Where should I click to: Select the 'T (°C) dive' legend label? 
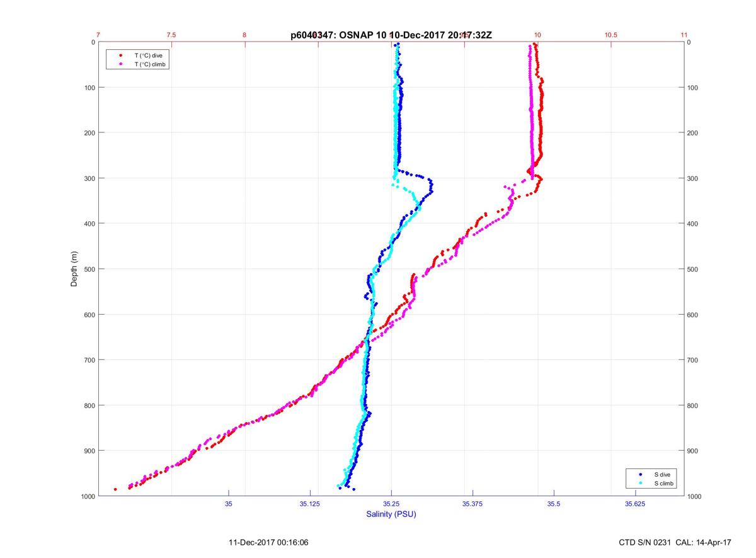(x=149, y=55)
